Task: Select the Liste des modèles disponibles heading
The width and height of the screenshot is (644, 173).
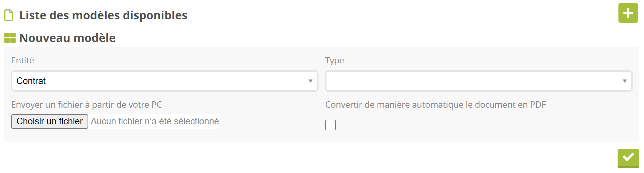Action: click(x=103, y=15)
